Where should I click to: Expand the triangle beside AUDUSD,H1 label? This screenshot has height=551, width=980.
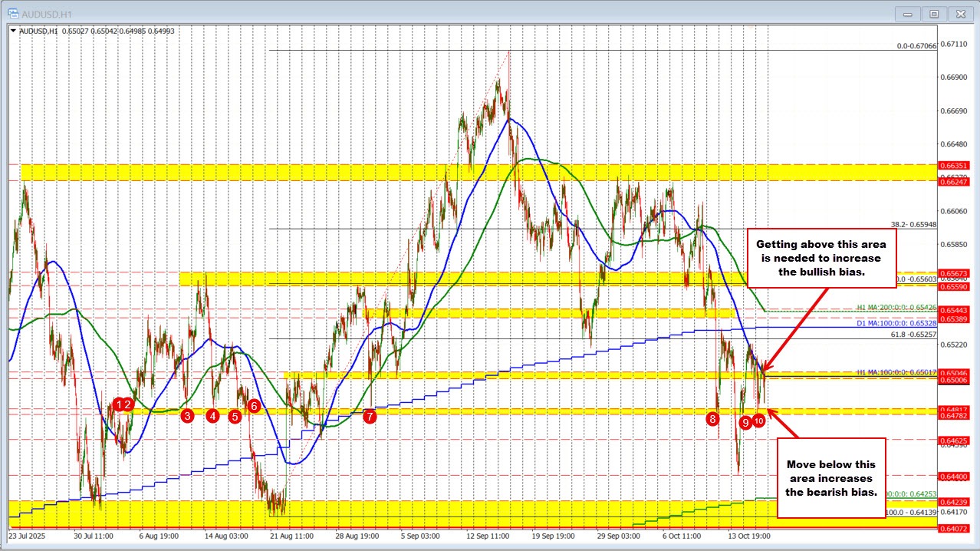[13, 31]
